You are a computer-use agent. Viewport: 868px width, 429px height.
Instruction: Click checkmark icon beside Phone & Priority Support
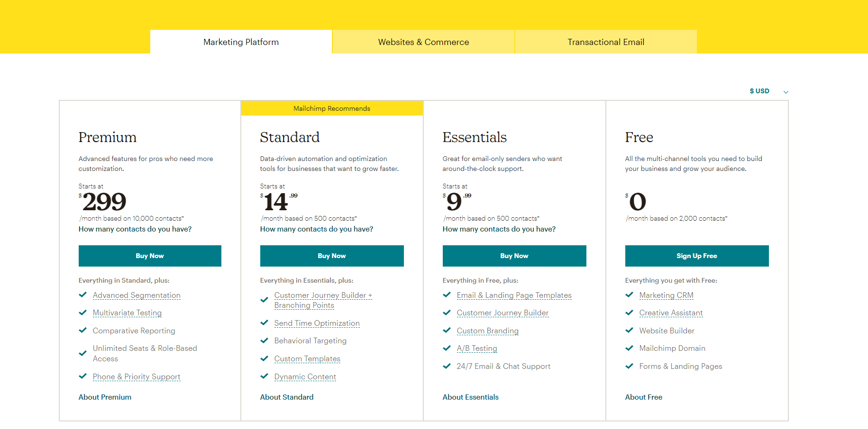click(82, 376)
